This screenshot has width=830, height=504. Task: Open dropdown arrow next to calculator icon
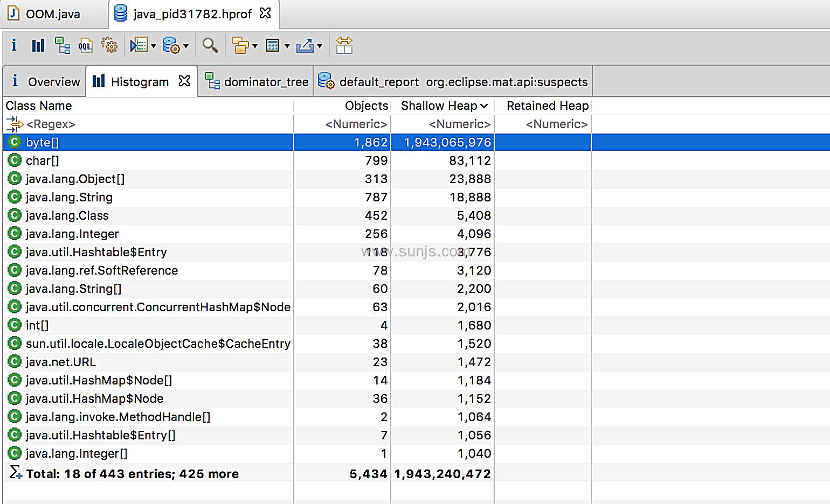pos(287,46)
